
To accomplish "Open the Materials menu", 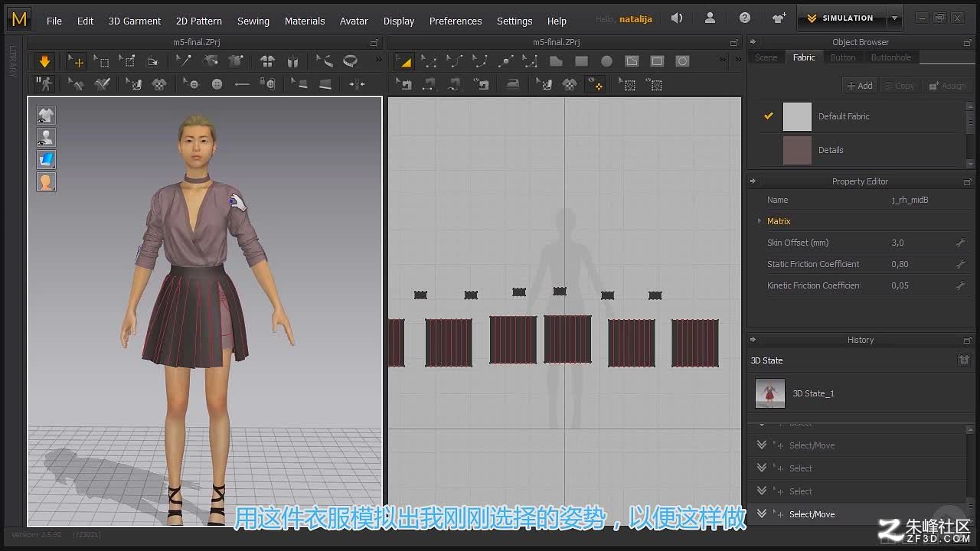I will coord(305,21).
